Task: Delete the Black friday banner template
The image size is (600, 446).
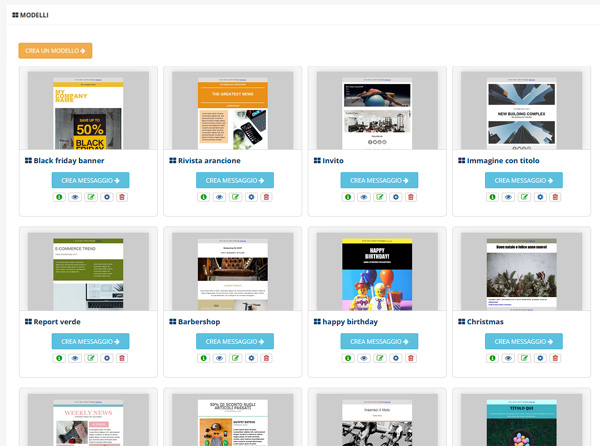Action: pos(123,197)
